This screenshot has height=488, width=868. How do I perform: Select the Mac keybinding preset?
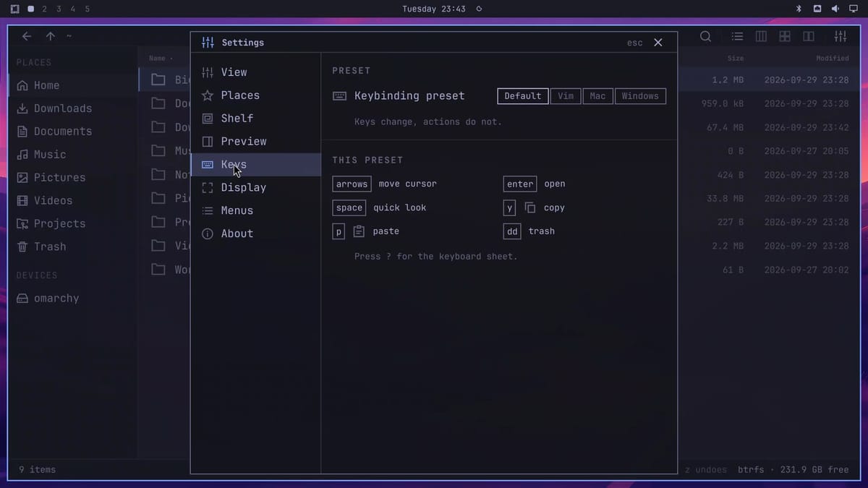click(598, 96)
